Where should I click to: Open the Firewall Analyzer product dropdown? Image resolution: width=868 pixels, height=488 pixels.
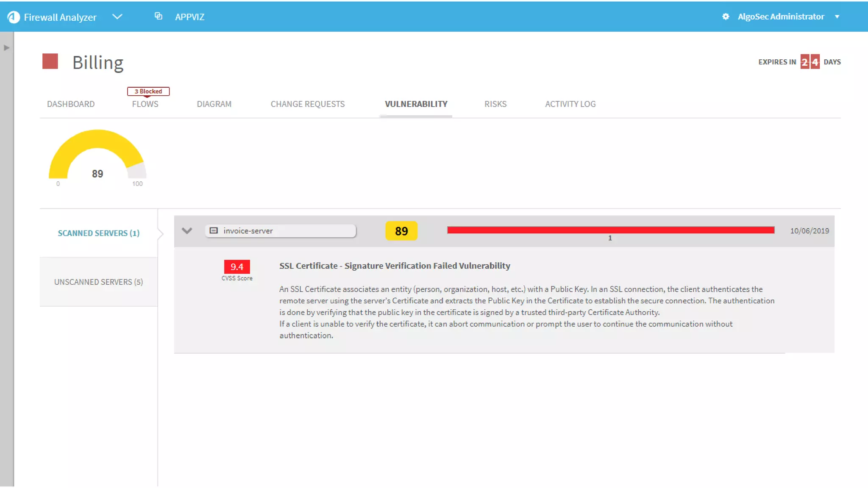(117, 17)
